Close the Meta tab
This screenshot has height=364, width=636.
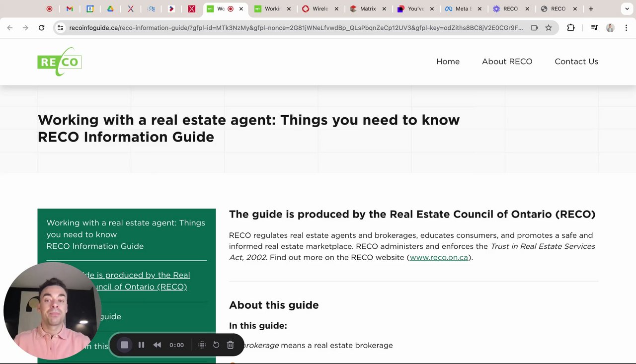coord(479,8)
